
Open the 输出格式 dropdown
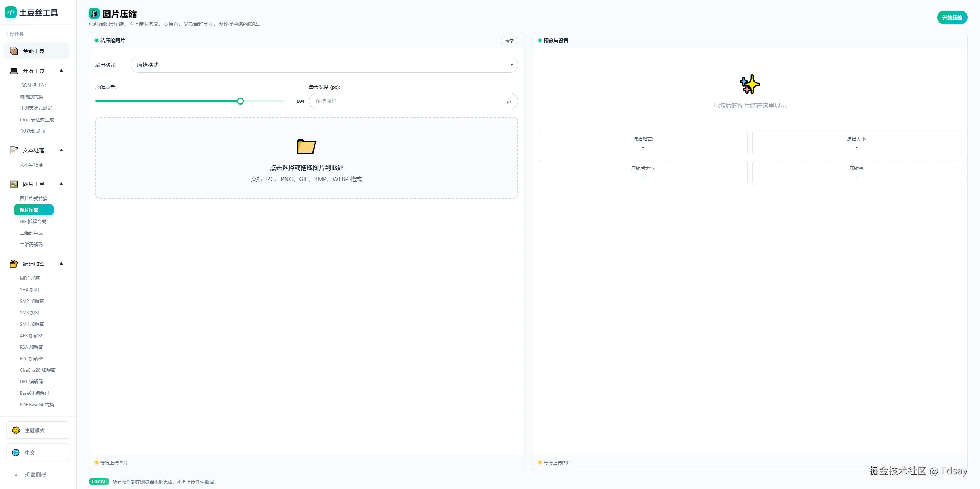click(324, 65)
